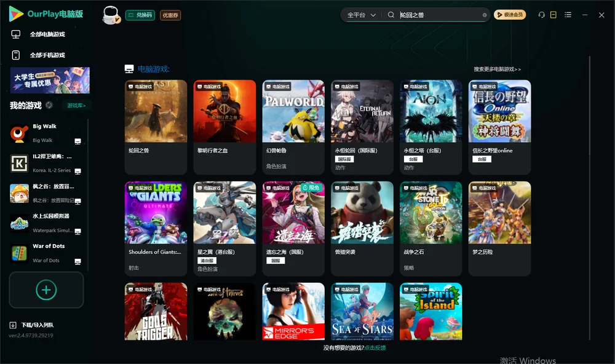Viewport: 615px width, 364px height.
Task: Open the 下载/导入列队 download queue
Action: click(x=32, y=325)
